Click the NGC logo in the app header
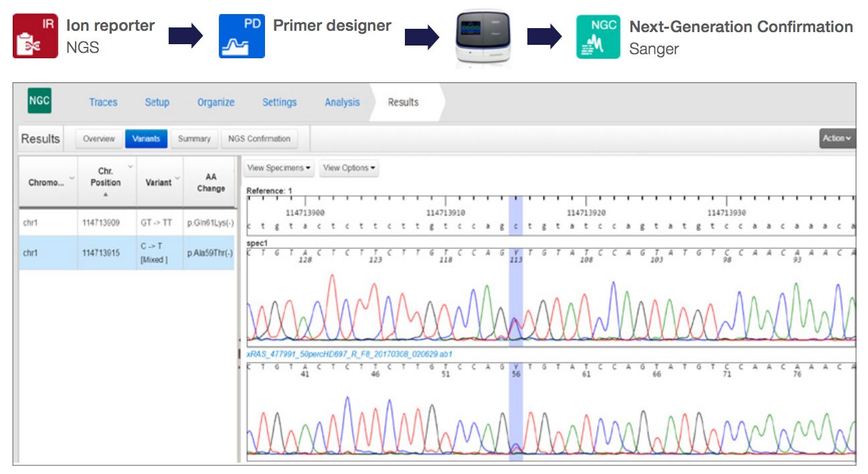This screenshot has height=474, width=868. 39,102
